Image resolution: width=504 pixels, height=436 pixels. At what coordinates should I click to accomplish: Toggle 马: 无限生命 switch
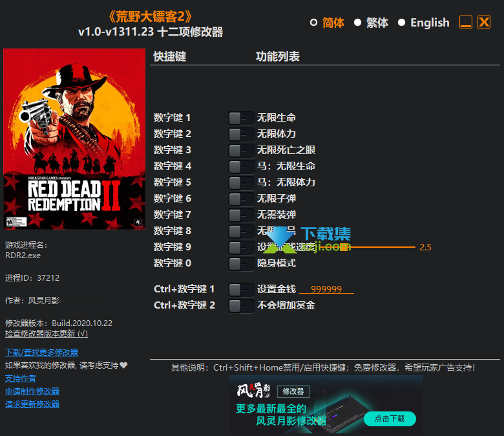pos(241,167)
